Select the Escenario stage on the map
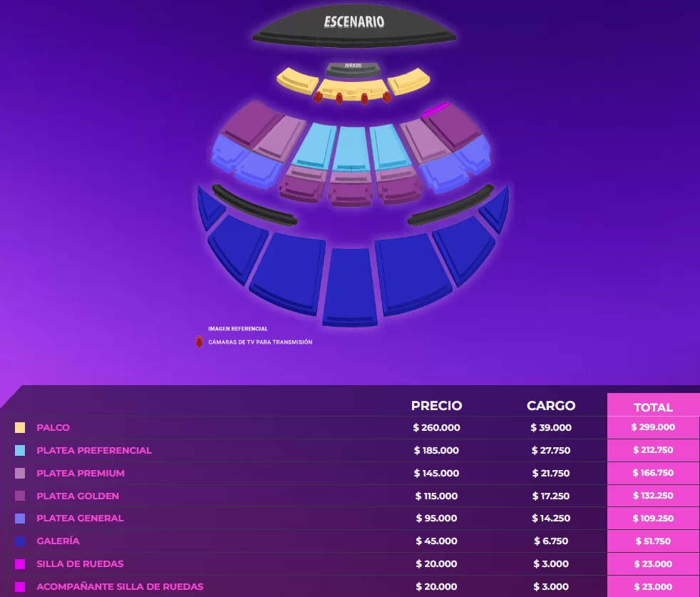The image size is (700, 597). tap(354, 29)
